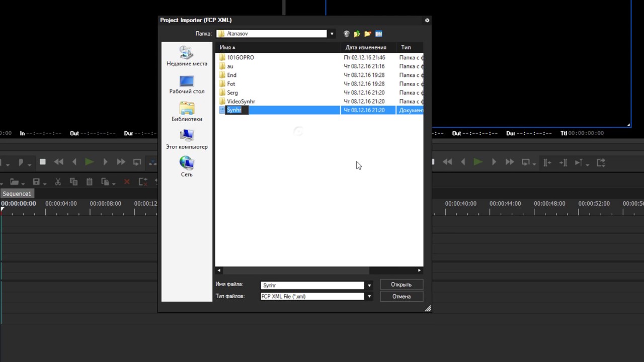Click into the Имя файла input field
The width and height of the screenshot is (644, 362).
(x=312, y=285)
